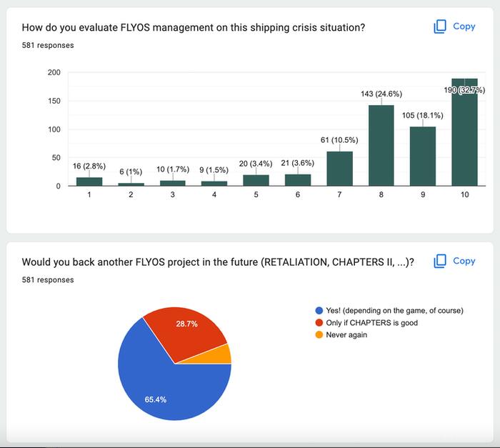Click the '61 (10.5%)' bar label
This screenshot has width=500, height=448.
point(339,140)
